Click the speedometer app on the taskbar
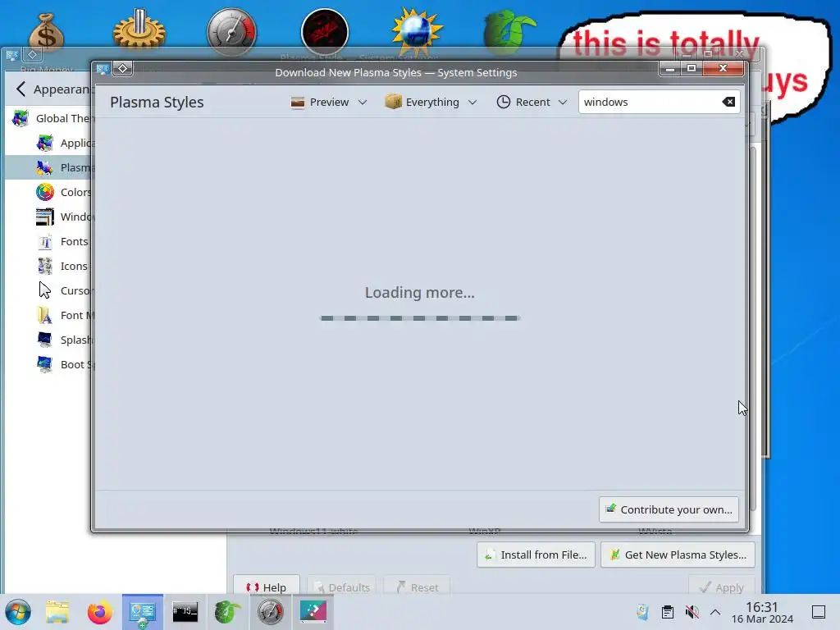Screen dimensions: 840x630 (270, 612)
